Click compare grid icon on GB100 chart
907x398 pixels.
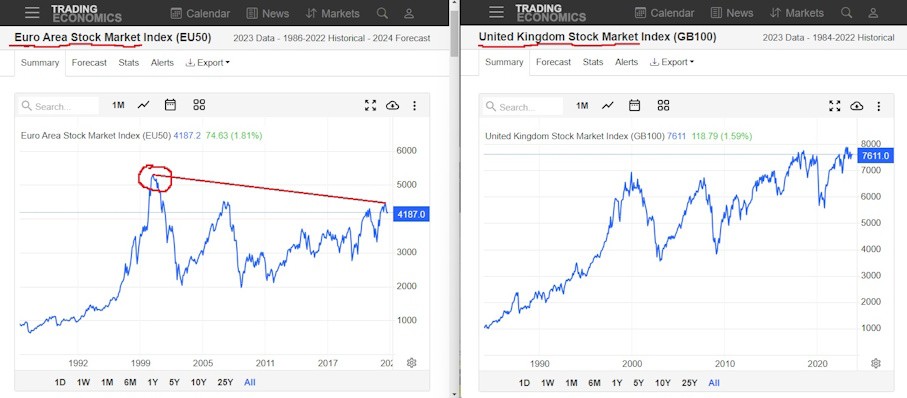point(663,105)
